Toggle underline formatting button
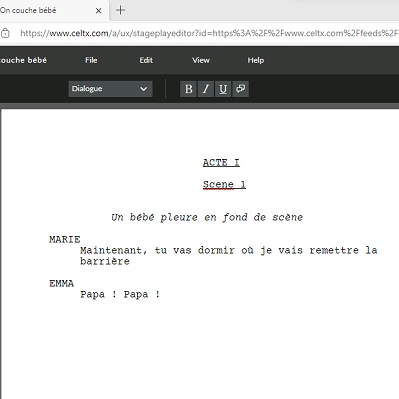399x399 pixels. pyautogui.click(x=223, y=89)
